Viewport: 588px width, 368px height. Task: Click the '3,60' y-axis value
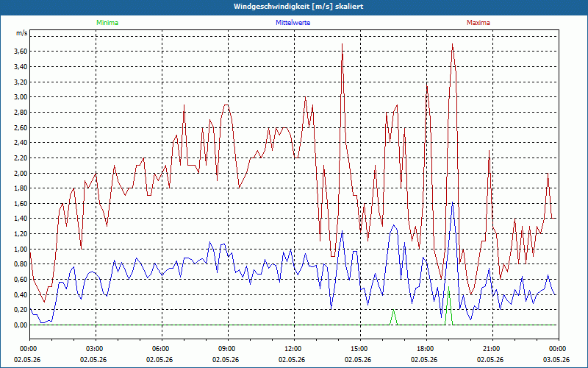click(x=21, y=52)
